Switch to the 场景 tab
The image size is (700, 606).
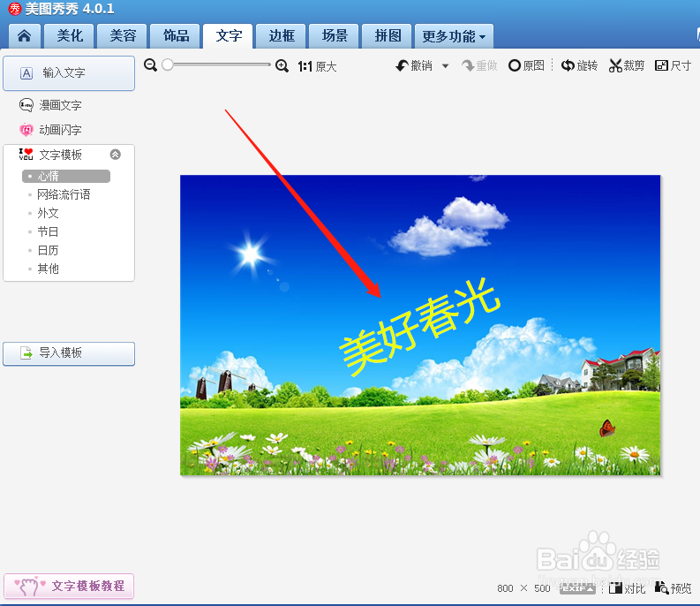(335, 35)
